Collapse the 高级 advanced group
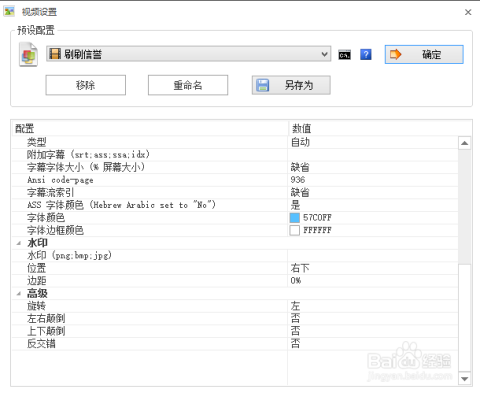Image resolution: width=480 pixels, height=393 pixels. (x=19, y=294)
